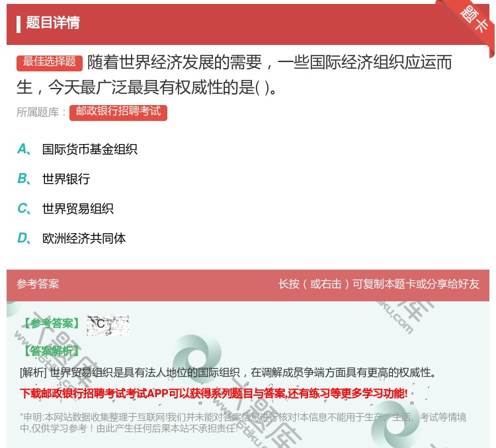Click the answer image showing C
The image size is (496, 448).
tap(108, 324)
